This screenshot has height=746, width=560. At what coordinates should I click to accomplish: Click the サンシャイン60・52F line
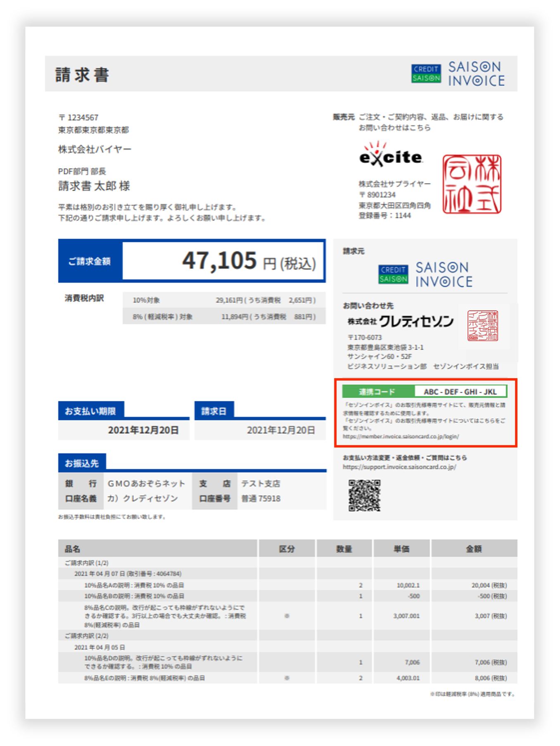click(380, 357)
